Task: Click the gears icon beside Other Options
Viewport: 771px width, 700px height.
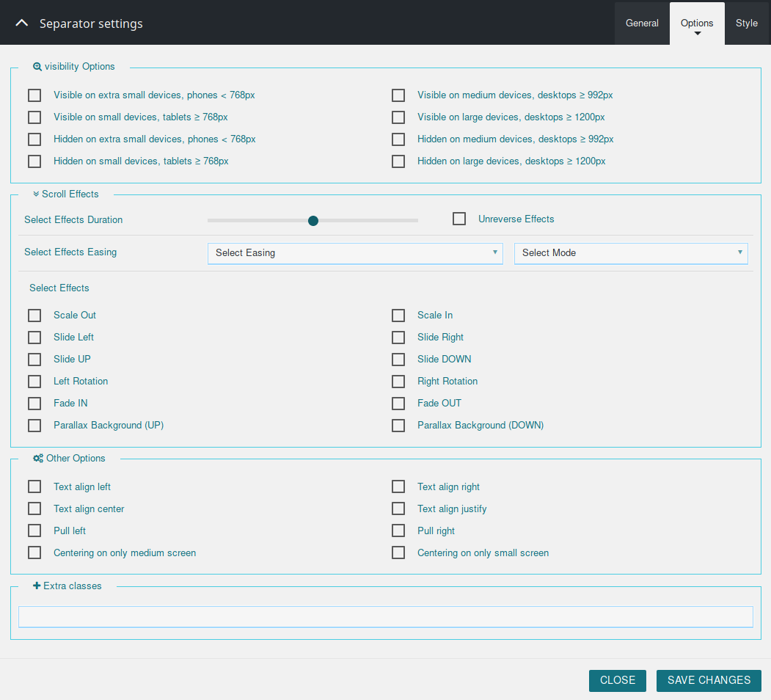Action: [x=37, y=458]
